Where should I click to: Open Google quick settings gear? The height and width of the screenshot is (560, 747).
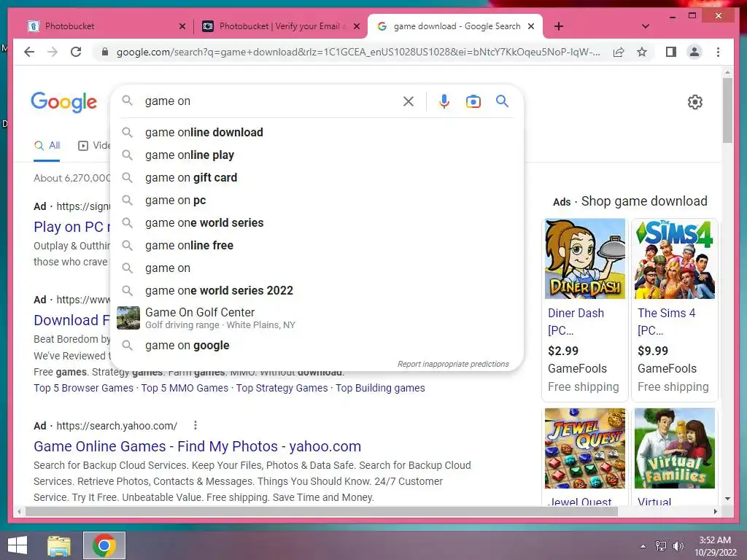coord(695,102)
